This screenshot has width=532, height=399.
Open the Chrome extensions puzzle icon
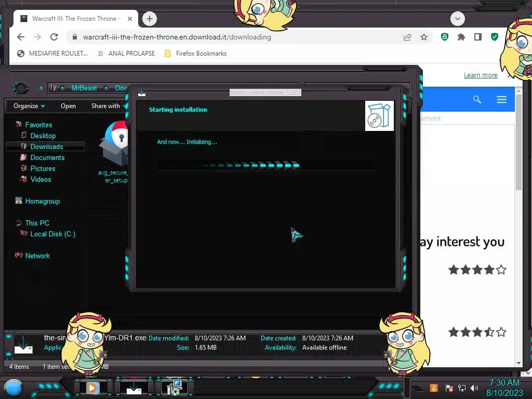coord(461,37)
